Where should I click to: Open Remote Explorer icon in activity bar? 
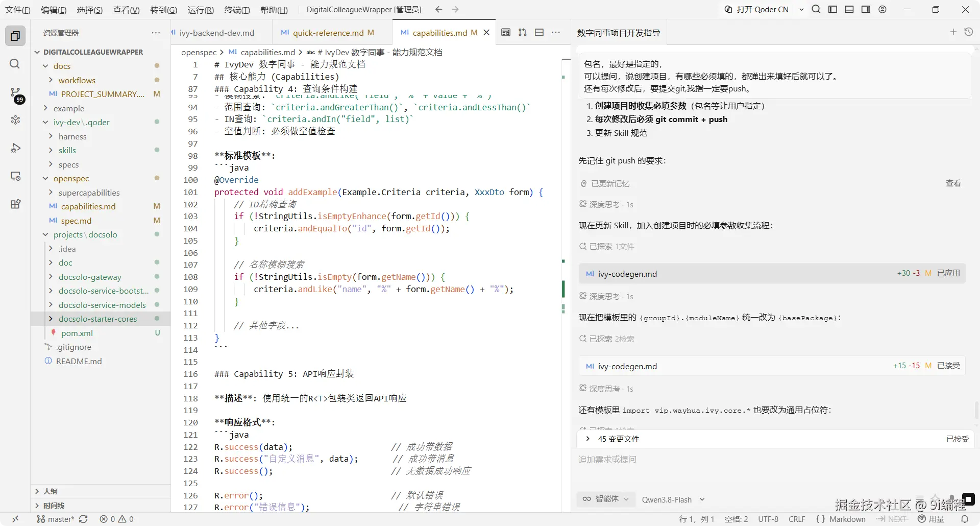pyautogui.click(x=15, y=176)
